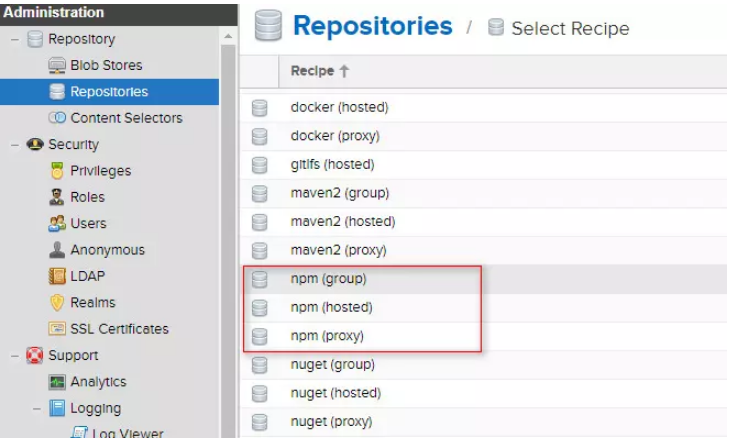Screen dimensions: 732x441
Task: Click the SSL Certificates icon
Action: click(x=57, y=329)
